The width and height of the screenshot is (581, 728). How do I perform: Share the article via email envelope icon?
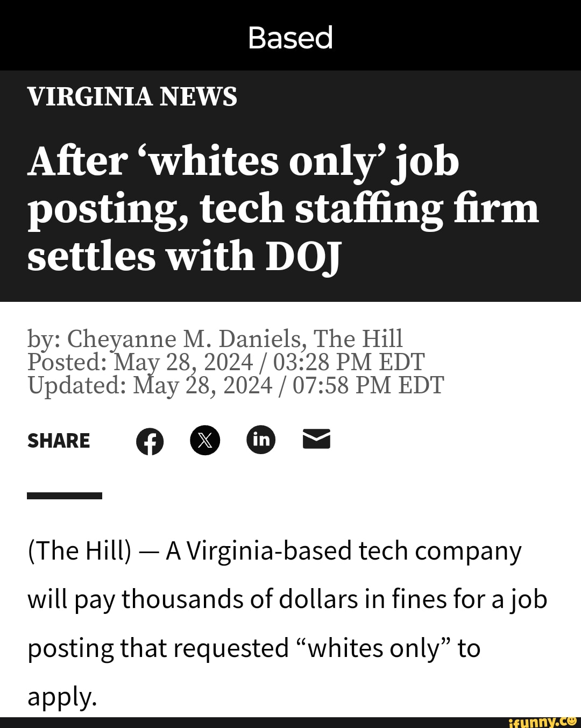click(316, 439)
